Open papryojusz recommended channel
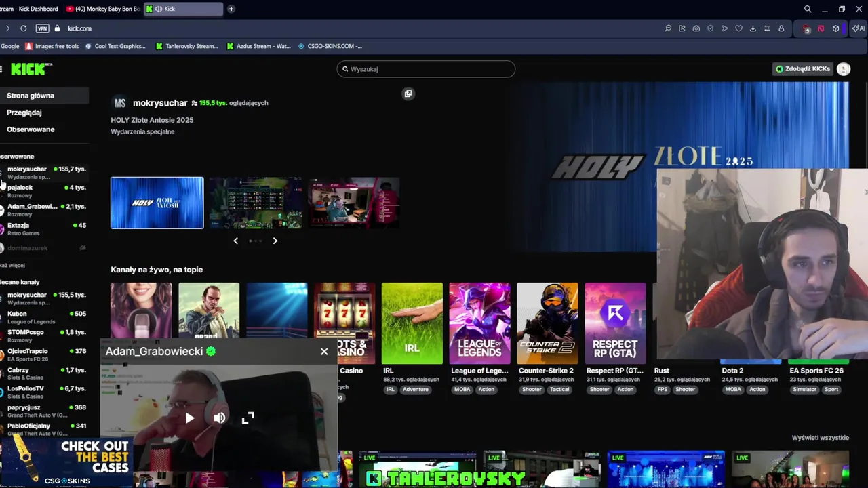Viewport: 868px width, 488px height. point(44,411)
